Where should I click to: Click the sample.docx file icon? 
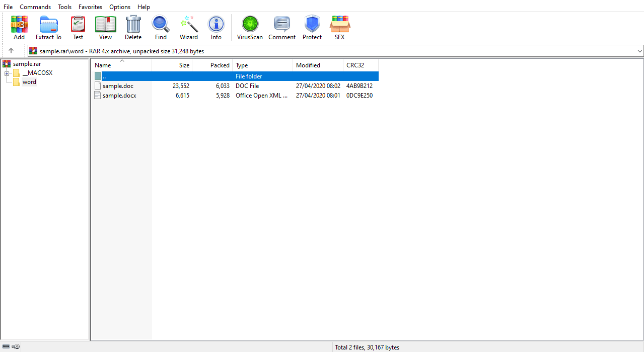tap(98, 95)
